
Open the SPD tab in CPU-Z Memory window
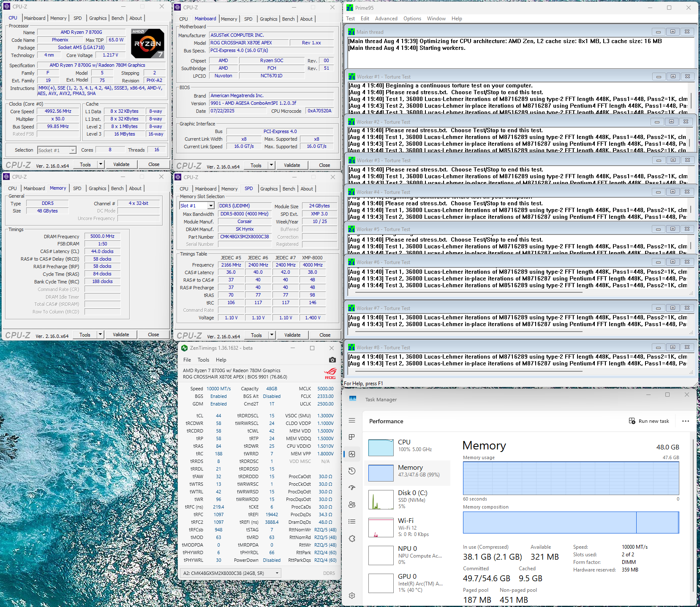coord(77,188)
